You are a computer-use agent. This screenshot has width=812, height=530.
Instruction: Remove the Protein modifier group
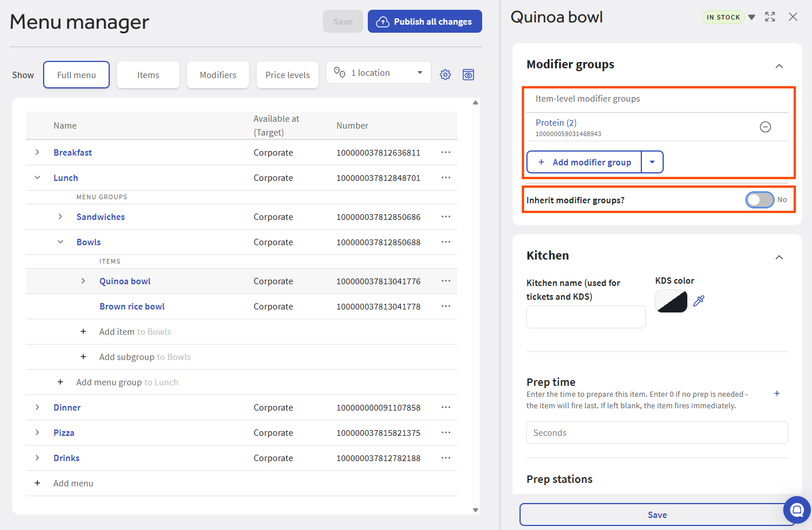(x=765, y=127)
